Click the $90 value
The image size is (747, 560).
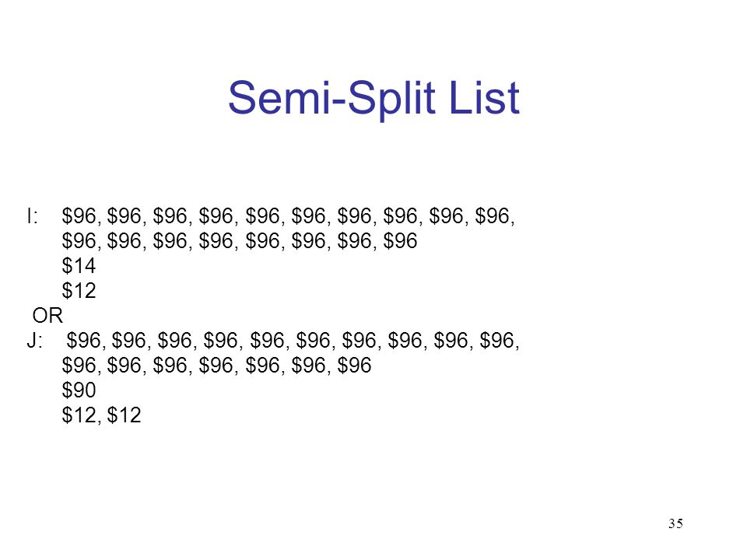coord(79,390)
